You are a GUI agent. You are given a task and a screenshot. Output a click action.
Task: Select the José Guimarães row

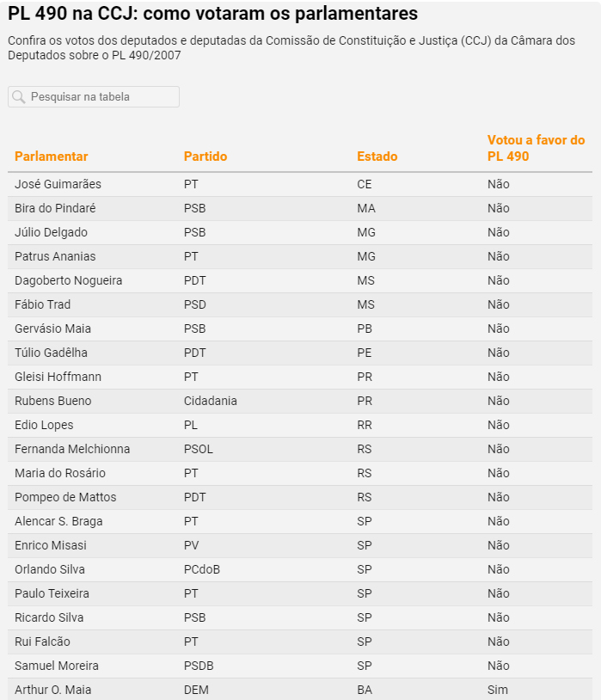point(300,184)
